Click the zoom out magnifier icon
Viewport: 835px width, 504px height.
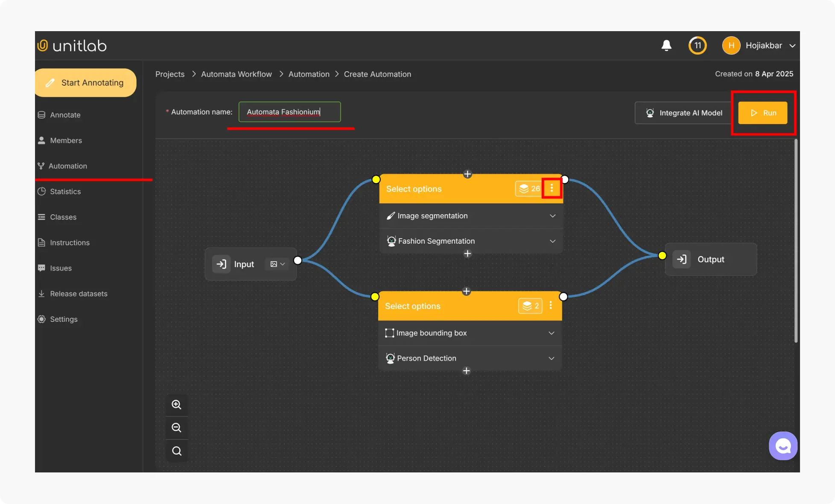pyautogui.click(x=176, y=428)
